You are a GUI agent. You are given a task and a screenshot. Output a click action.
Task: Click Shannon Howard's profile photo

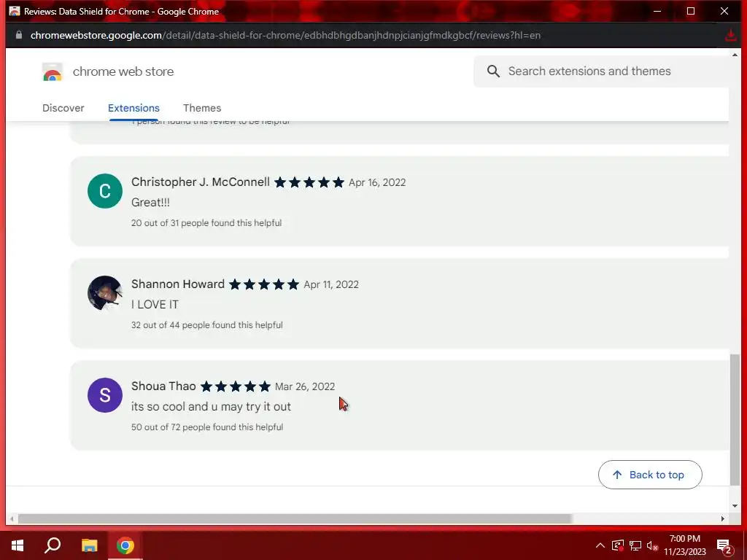(105, 293)
